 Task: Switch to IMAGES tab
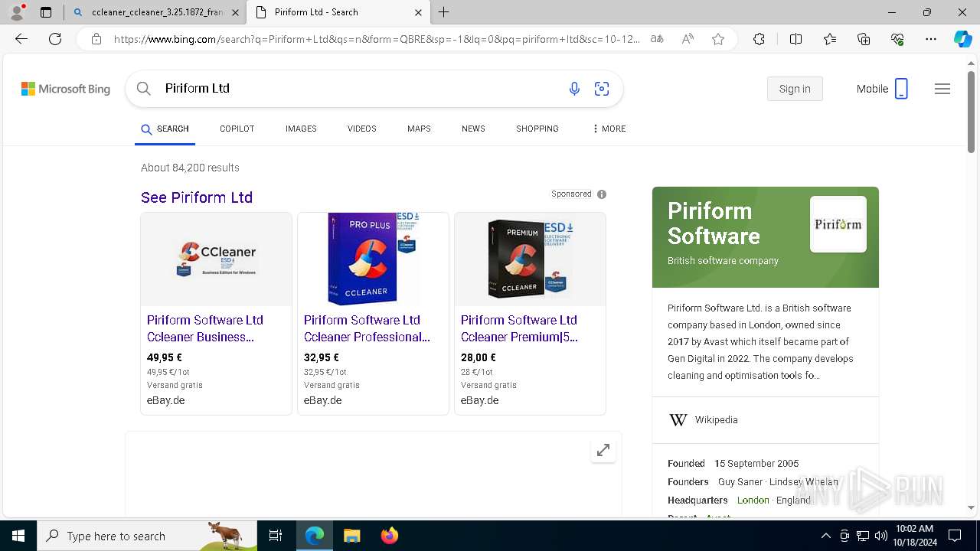(x=301, y=129)
